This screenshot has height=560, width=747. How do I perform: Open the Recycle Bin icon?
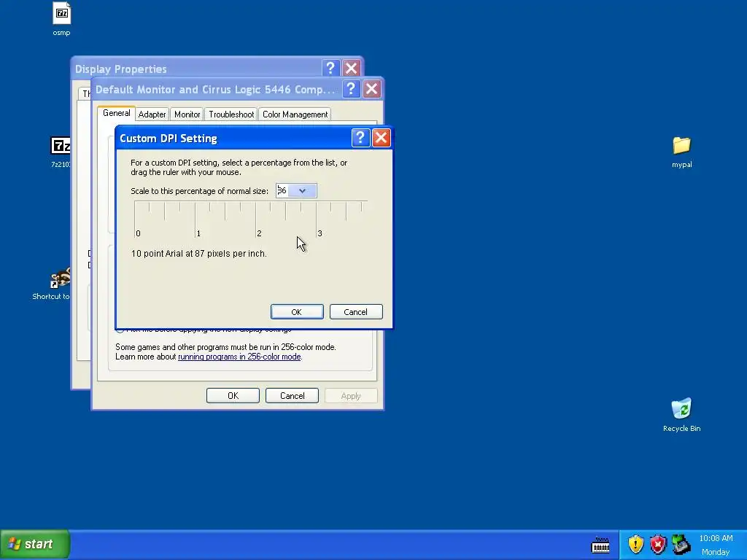(x=682, y=408)
